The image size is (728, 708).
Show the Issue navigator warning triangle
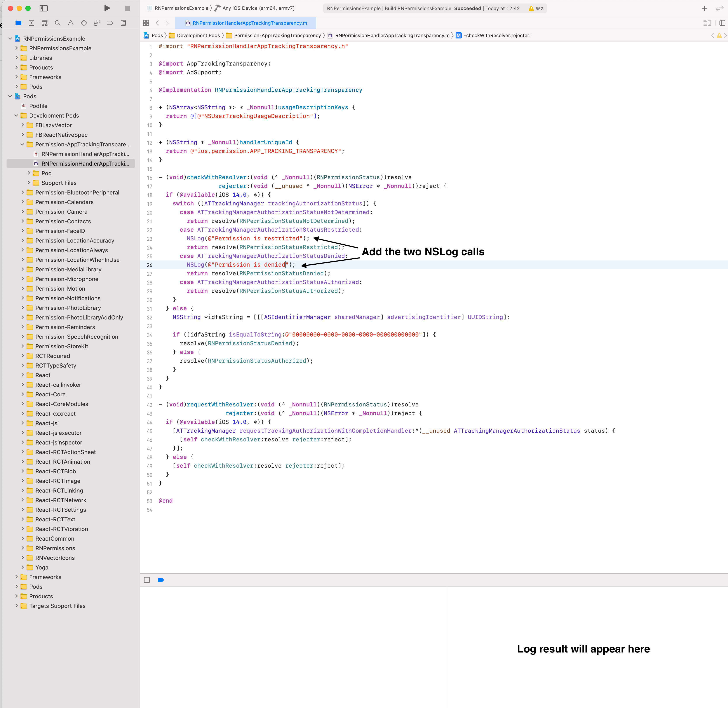point(70,23)
